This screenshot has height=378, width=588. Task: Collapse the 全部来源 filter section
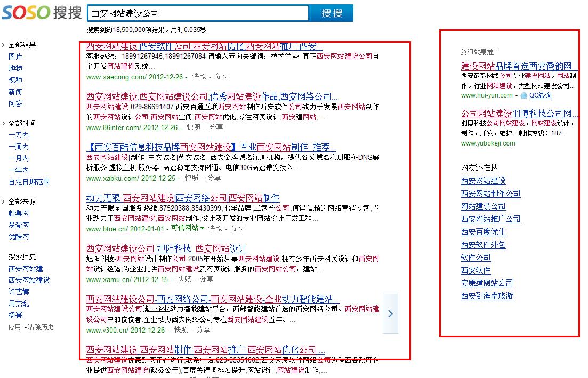[x=4, y=202]
